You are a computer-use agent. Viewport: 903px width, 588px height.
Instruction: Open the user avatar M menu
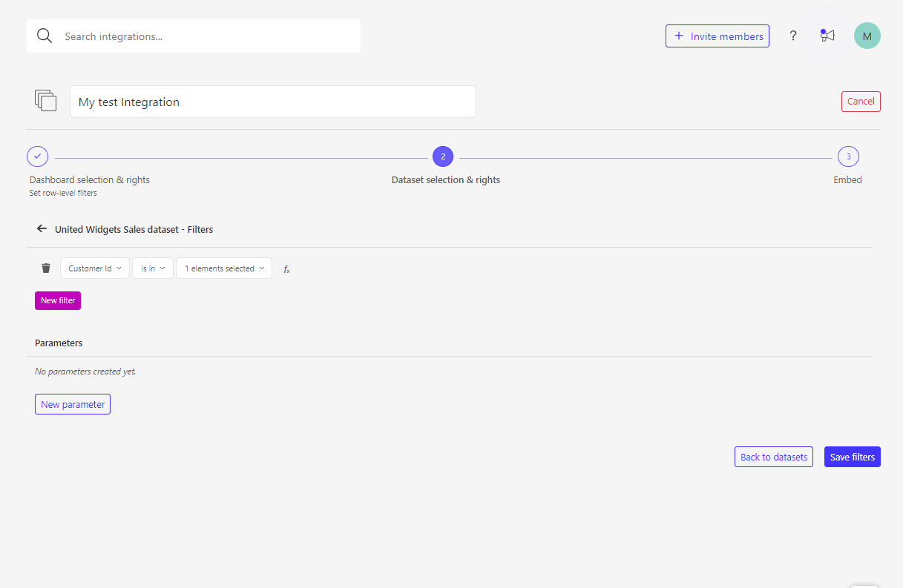pos(867,36)
